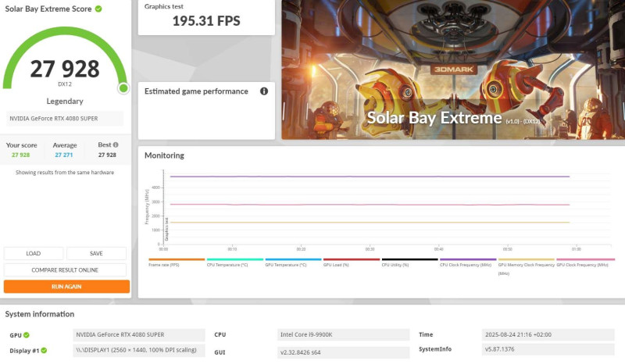Open the Estimated game performance info icon
This screenshot has width=625, height=364.
pyautogui.click(x=264, y=91)
